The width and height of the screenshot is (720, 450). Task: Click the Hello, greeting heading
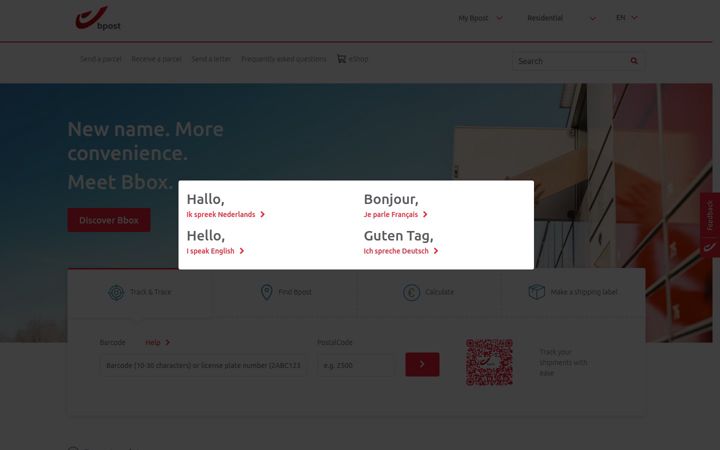[206, 236]
